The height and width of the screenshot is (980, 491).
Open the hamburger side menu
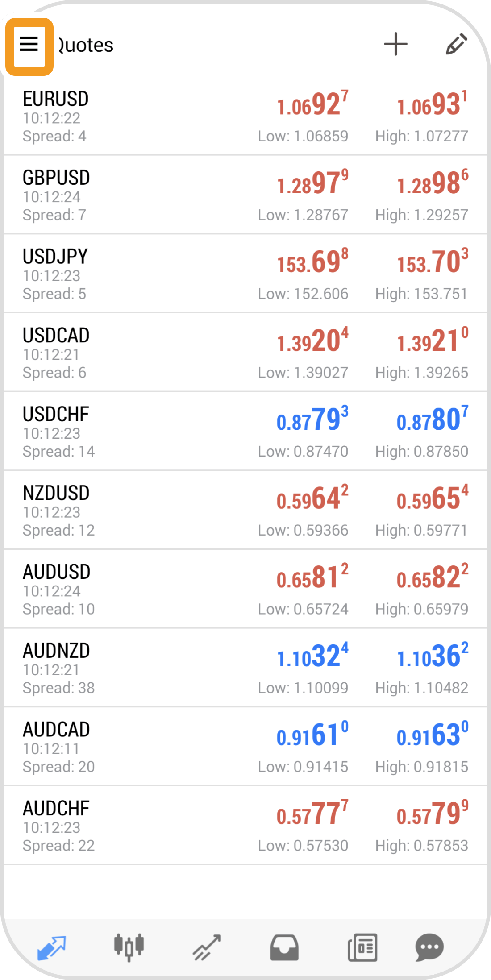point(29,45)
